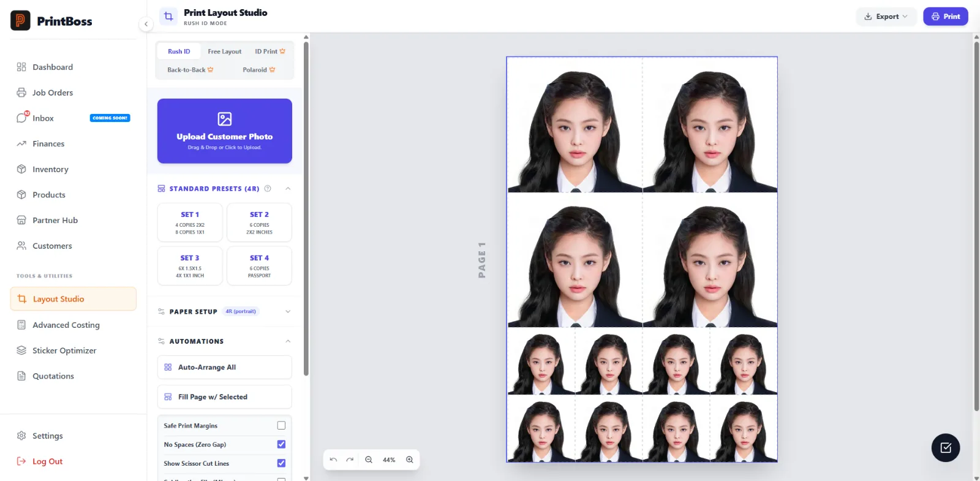Select the top-left large photo

(575, 125)
